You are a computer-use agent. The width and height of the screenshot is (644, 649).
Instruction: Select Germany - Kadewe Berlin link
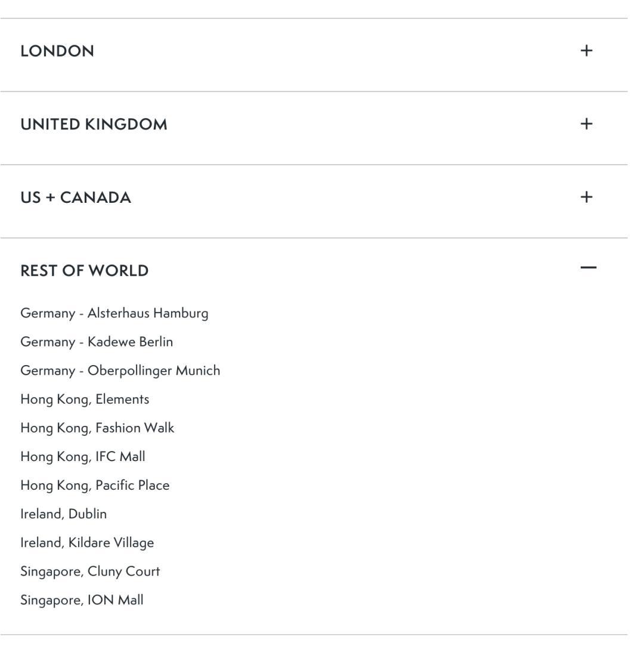click(97, 342)
